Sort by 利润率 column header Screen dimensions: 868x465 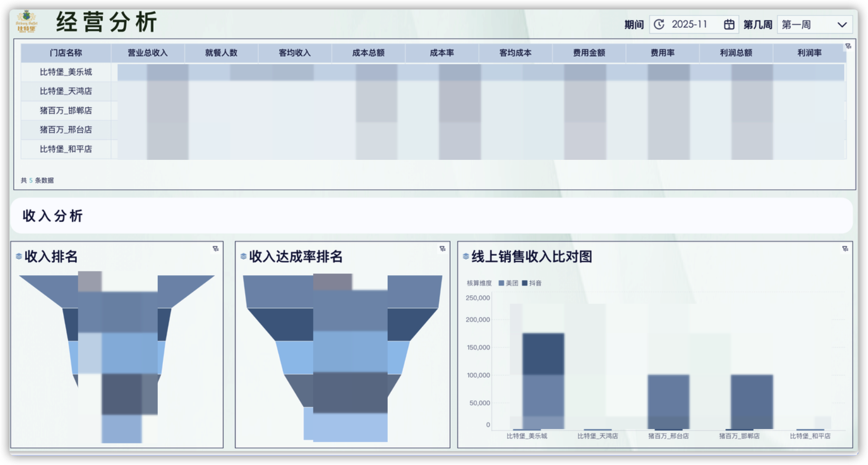pos(809,53)
